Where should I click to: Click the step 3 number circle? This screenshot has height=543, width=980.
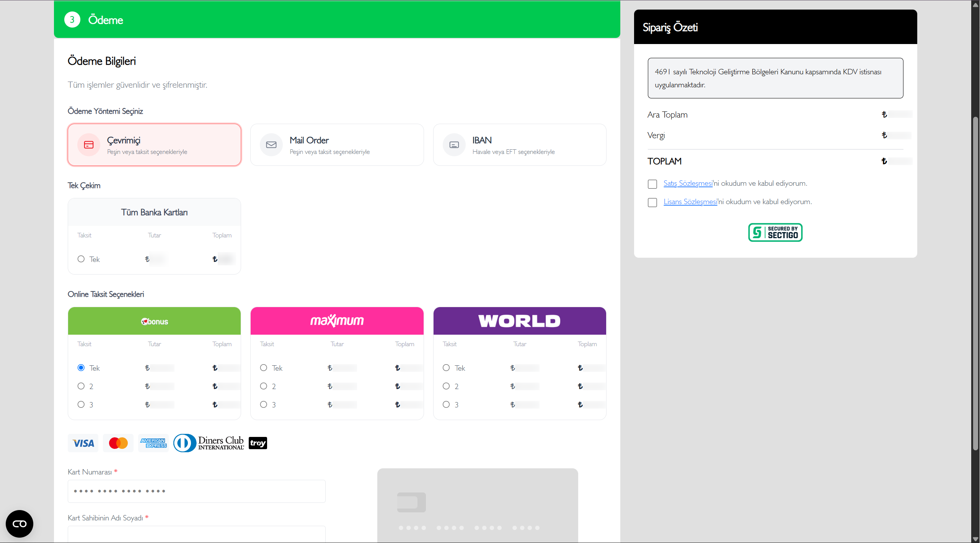72,20
